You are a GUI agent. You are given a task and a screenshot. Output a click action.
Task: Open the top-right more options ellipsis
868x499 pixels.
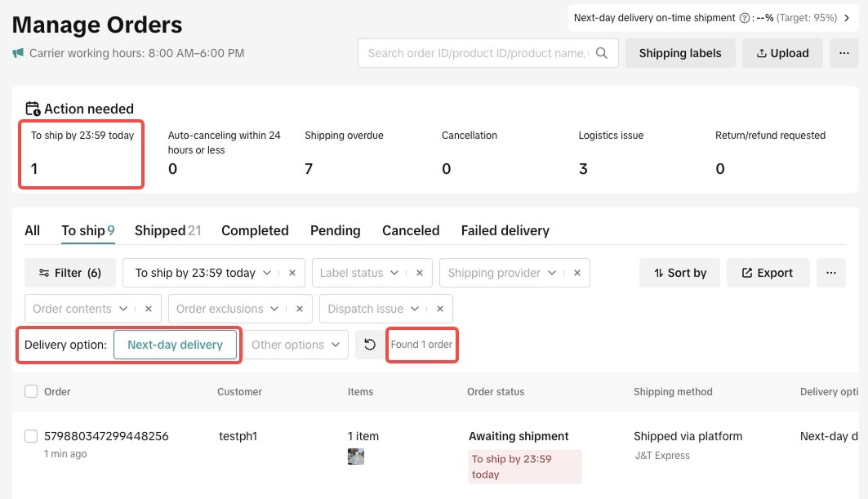[x=844, y=53]
